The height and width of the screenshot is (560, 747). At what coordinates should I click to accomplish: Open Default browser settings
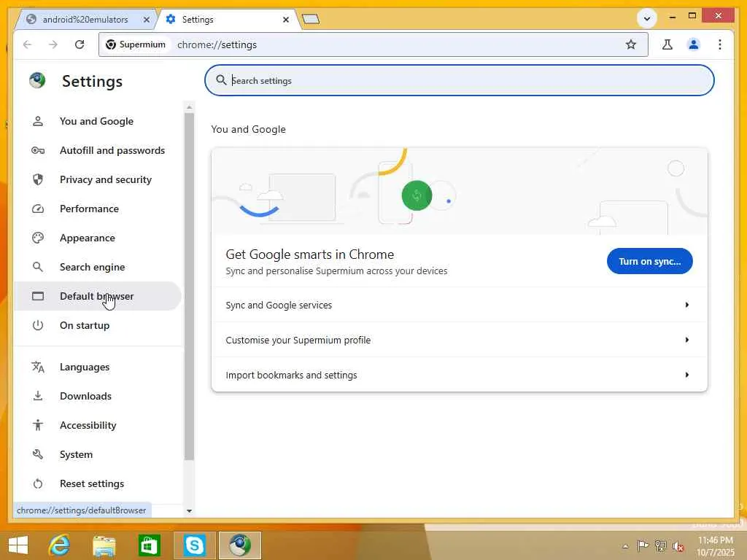click(98, 296)
